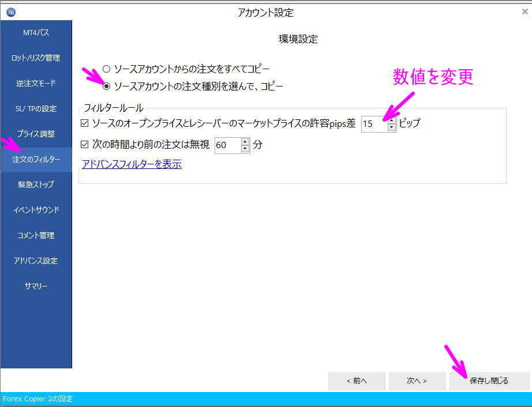Switch to イベントサウンド settings
This screenshot has width=532, height=407.
(x=36, y=210)
